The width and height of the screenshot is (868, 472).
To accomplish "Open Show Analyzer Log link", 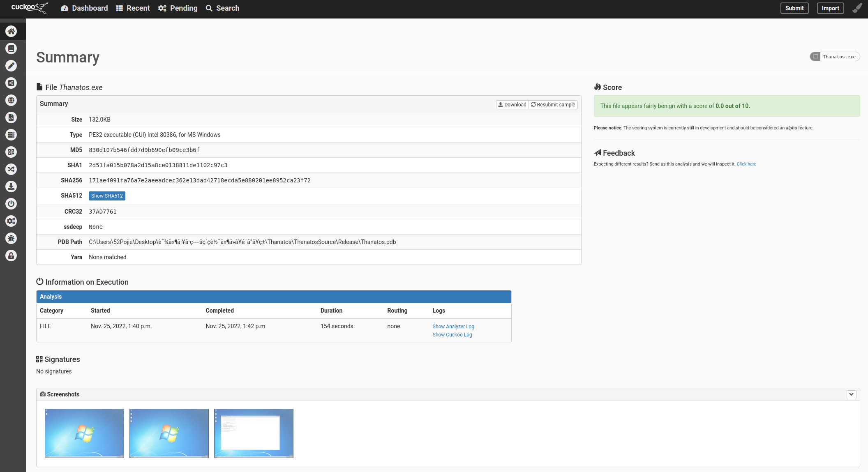I will 453,327.
